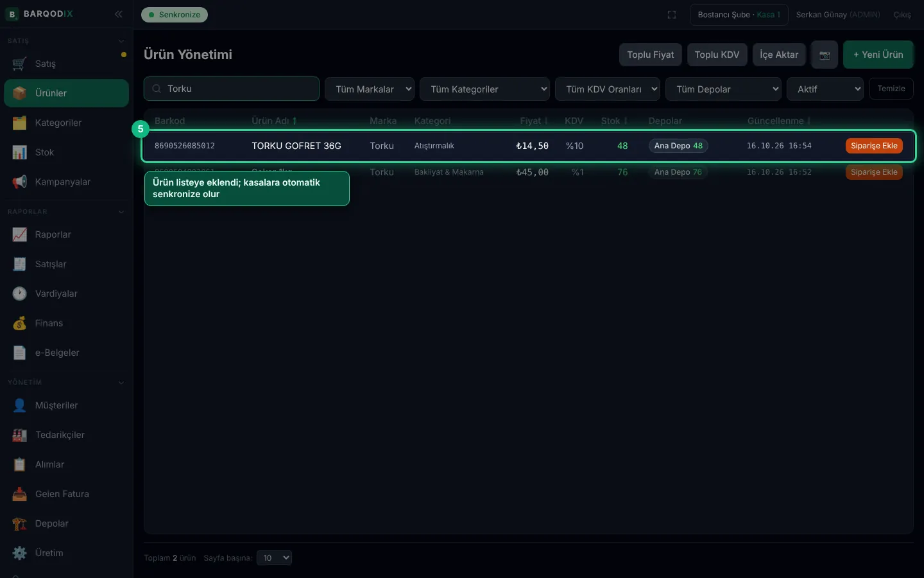924x578 pixels.
Task: Click the Raporlar graph icon
Action: (x=20, y=234)
